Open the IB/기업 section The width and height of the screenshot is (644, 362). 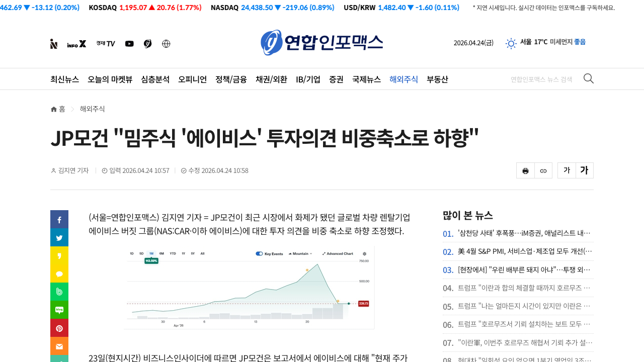click(x=308, y=79)
